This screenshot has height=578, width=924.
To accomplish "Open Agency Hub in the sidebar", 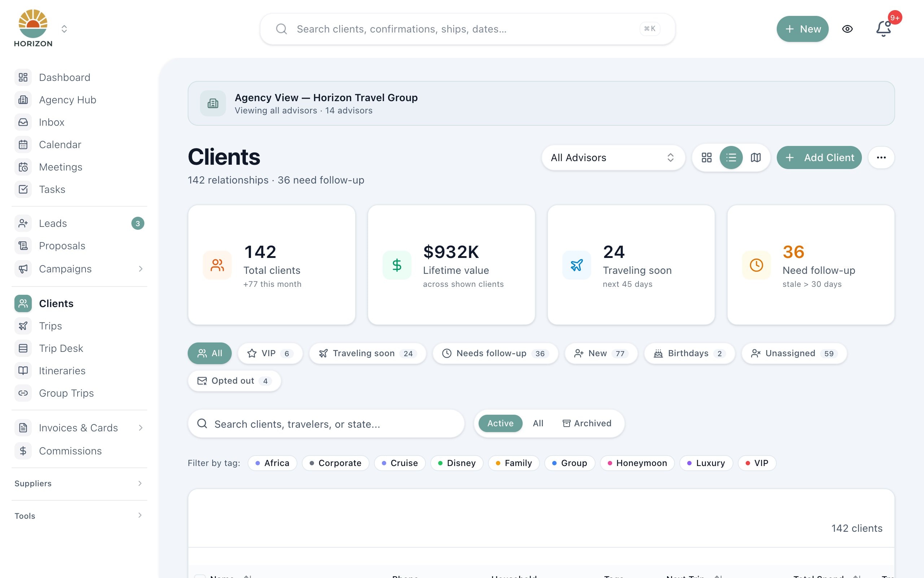I will point(79,100).
